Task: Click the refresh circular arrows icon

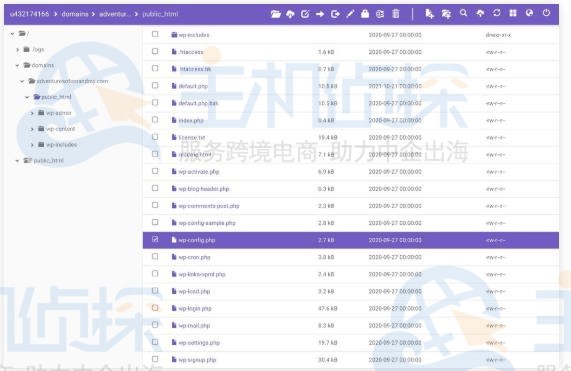Action: [497, 13]
